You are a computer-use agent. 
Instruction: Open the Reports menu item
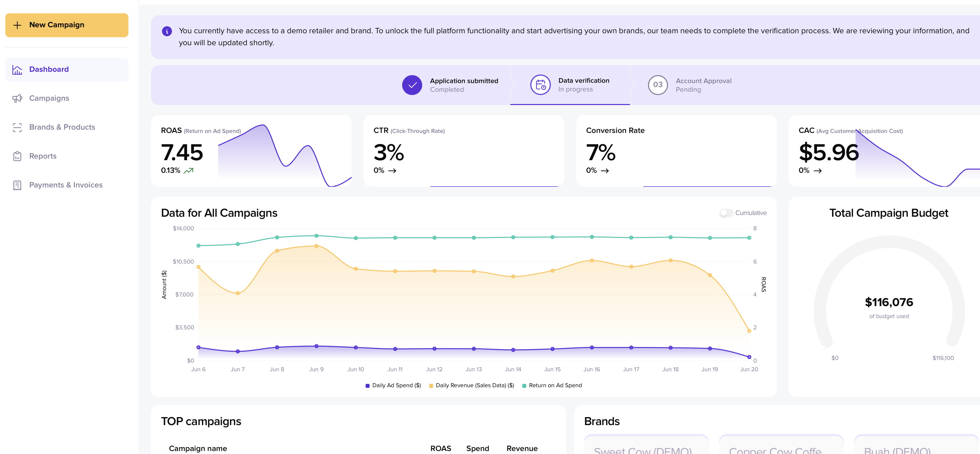point(43,156)
